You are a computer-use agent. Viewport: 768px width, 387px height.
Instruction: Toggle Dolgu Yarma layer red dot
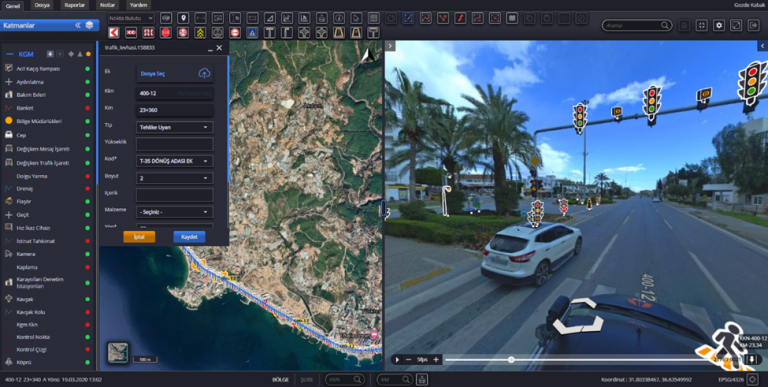coord(88,176)
